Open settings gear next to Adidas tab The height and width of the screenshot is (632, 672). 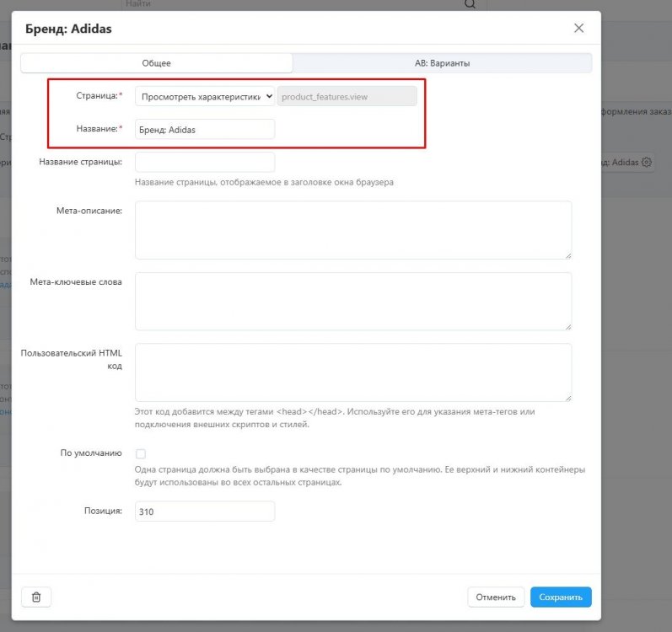click(647, 162)
